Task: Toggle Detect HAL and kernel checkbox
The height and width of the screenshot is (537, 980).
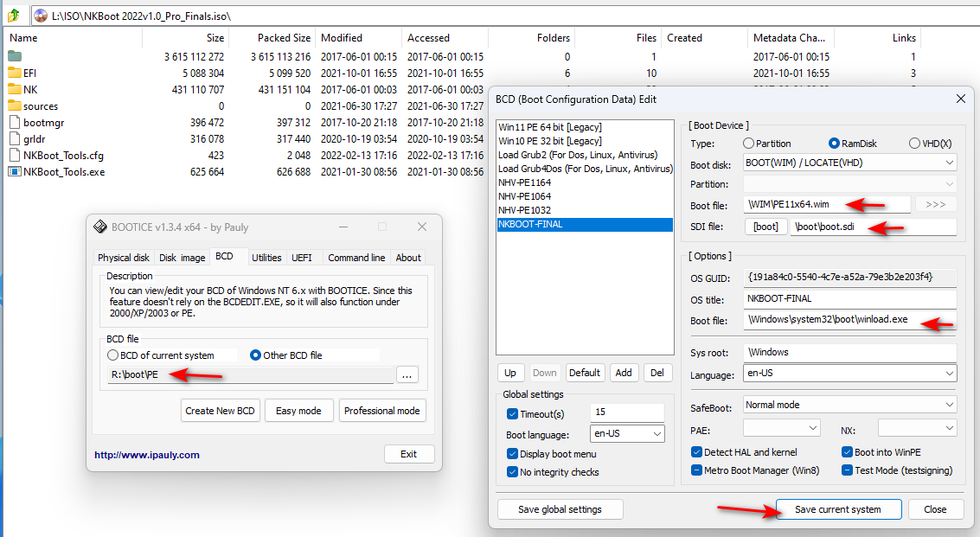Action: pos(696,452)
